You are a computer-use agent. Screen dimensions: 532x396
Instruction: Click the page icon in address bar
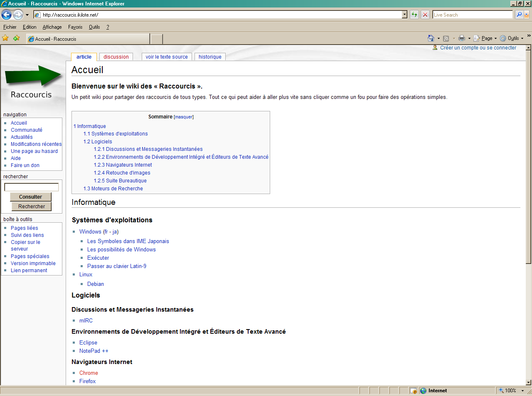tap(37, 15)
